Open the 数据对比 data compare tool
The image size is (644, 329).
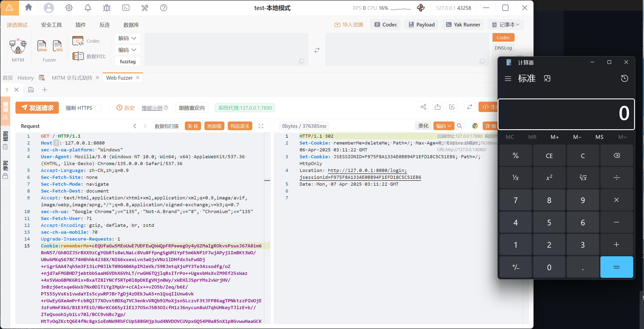pyautogui.click(x=89, y=56)
